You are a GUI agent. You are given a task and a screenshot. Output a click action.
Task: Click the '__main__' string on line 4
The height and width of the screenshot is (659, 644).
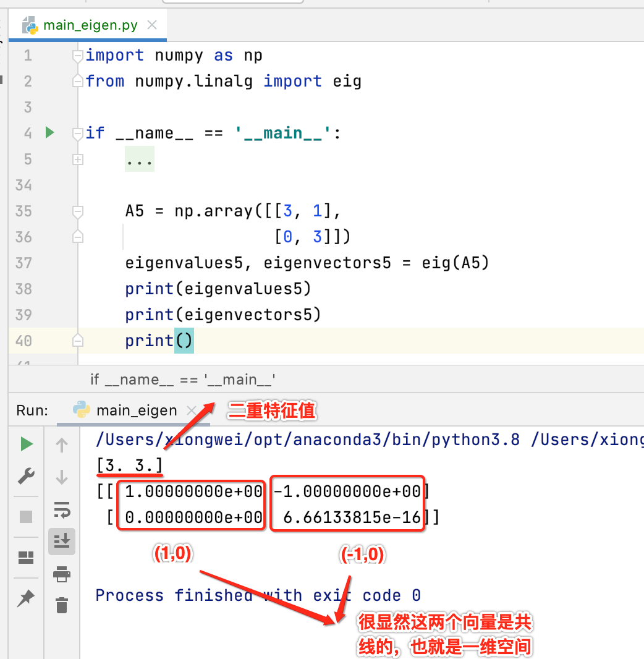click(x=282, y=134)
